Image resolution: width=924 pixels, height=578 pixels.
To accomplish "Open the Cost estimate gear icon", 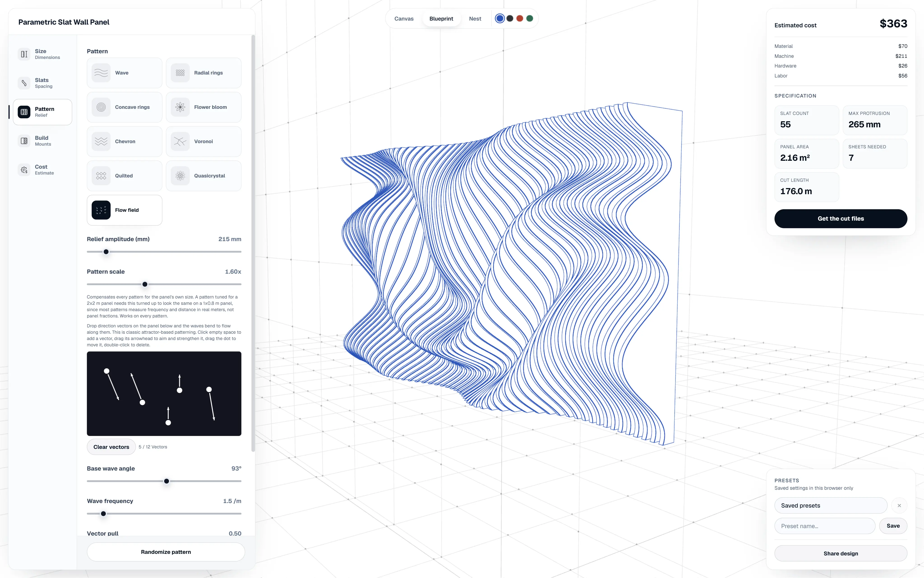I will (x=24, y=170).
